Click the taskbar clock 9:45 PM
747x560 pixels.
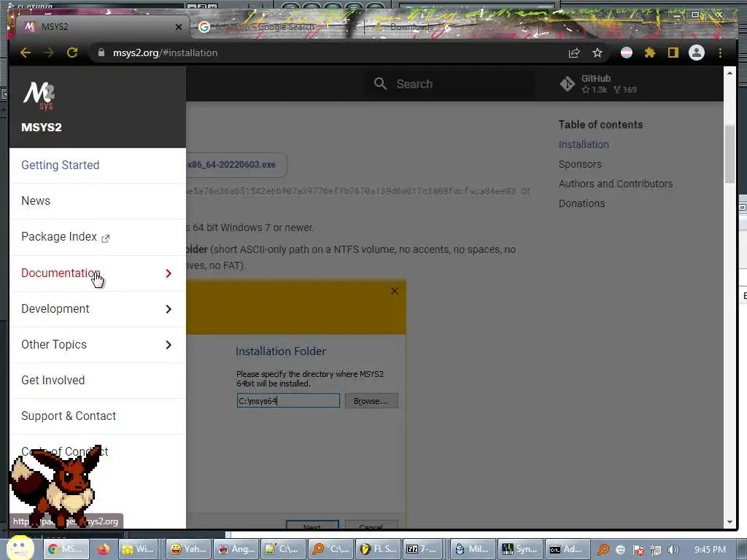point(710,550)
